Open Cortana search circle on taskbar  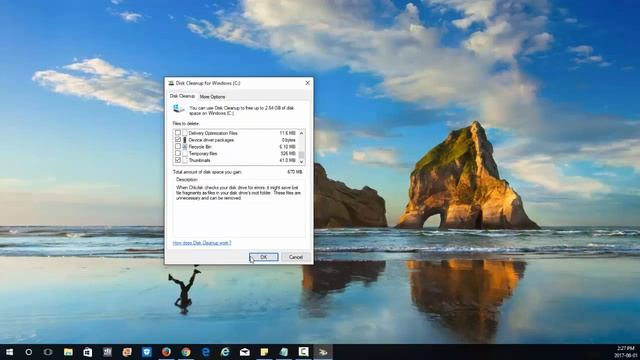click(29, 352)
